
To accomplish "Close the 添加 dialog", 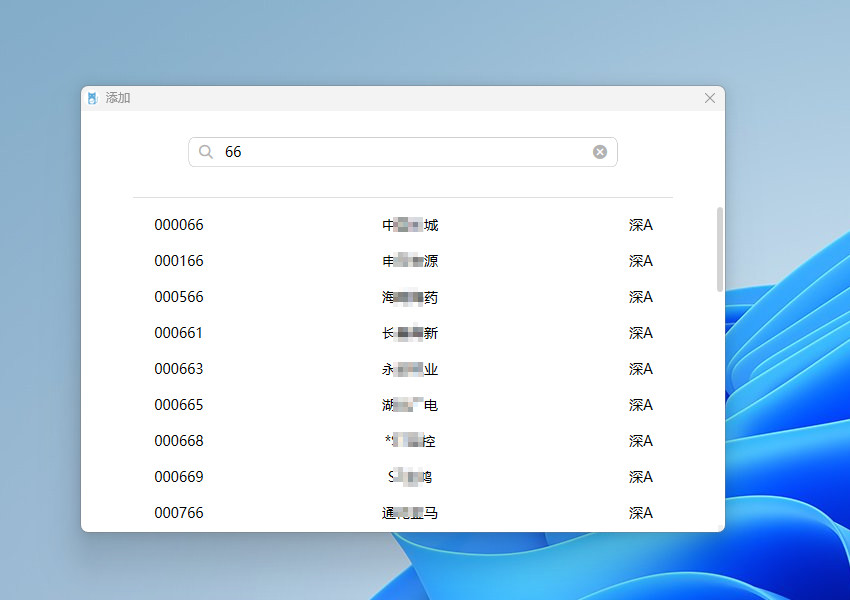I will click(x=710, y=98).
